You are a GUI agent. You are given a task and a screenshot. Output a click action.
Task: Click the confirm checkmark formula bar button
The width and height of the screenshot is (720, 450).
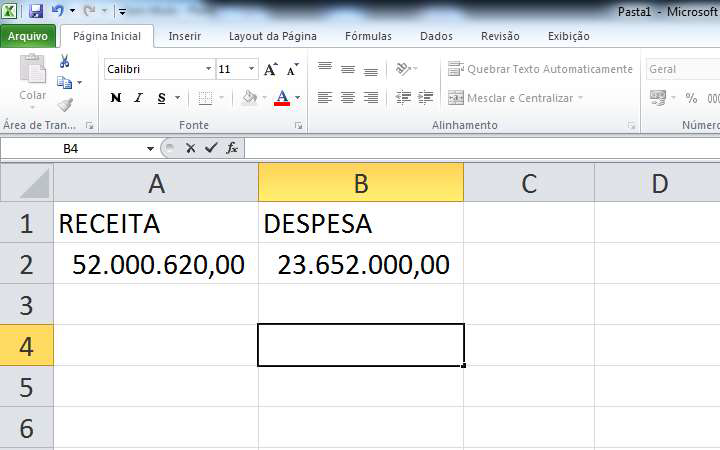(211, 148)
